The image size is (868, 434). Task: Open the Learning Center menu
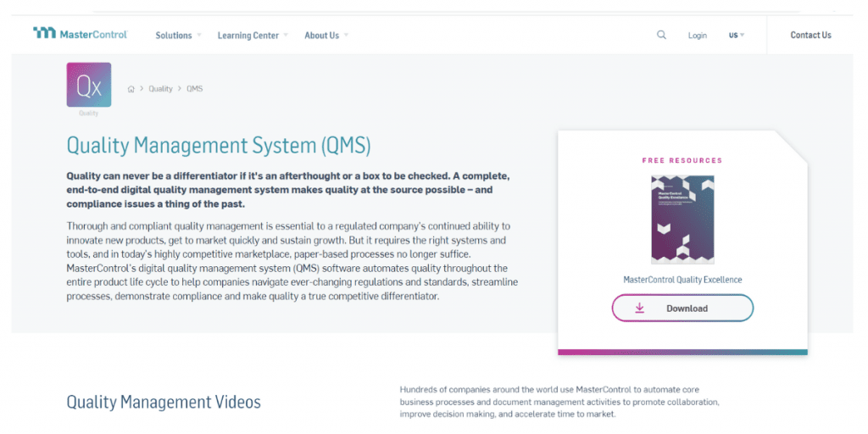click(x=248, y=36)
